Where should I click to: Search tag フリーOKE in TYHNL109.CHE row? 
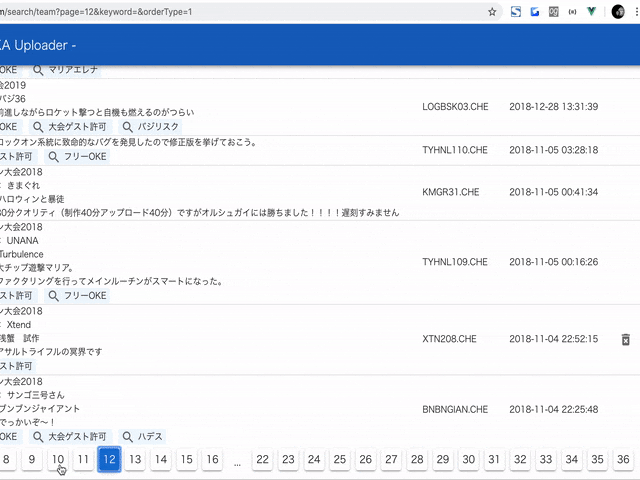(77, 296)
